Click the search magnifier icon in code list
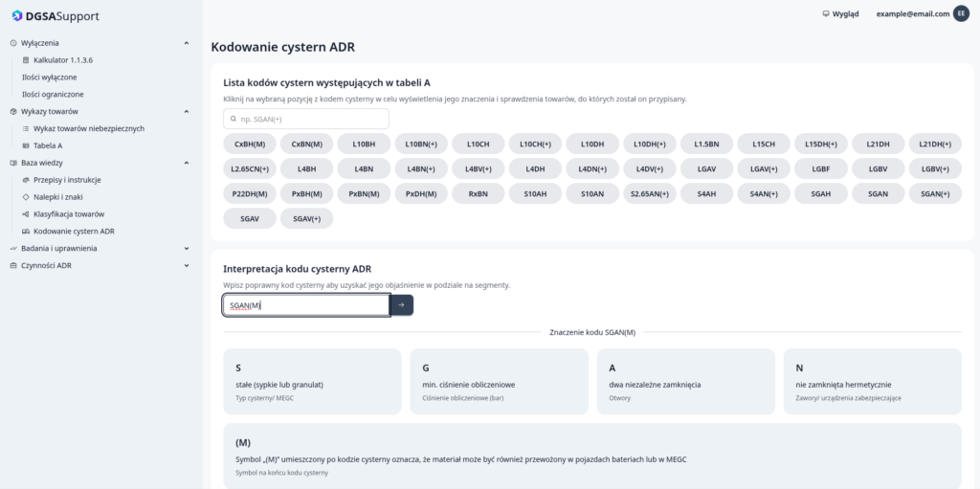Viewport: 980px width, 489px height. pyautogui.click(x=233, y=119)
